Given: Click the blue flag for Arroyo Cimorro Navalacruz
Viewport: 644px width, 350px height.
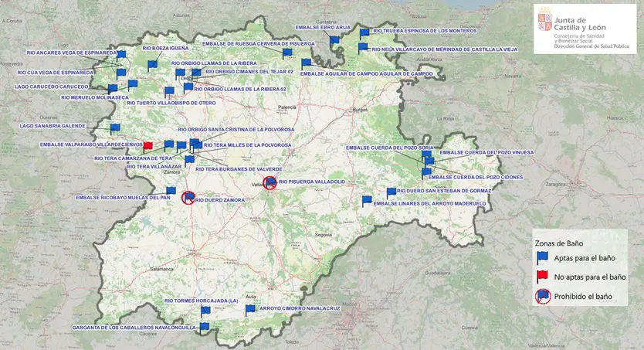Looking at the screenshot, I should [250, 310].
